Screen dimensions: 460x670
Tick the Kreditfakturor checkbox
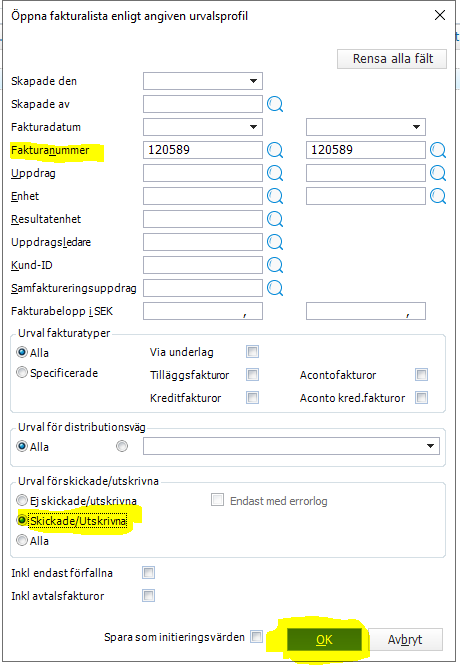[x=252, y=398]
